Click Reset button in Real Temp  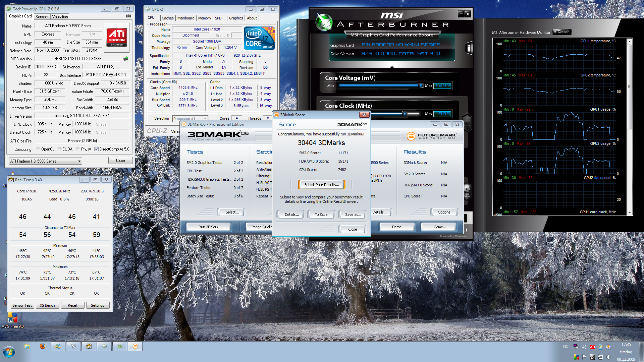click(72, 305)
